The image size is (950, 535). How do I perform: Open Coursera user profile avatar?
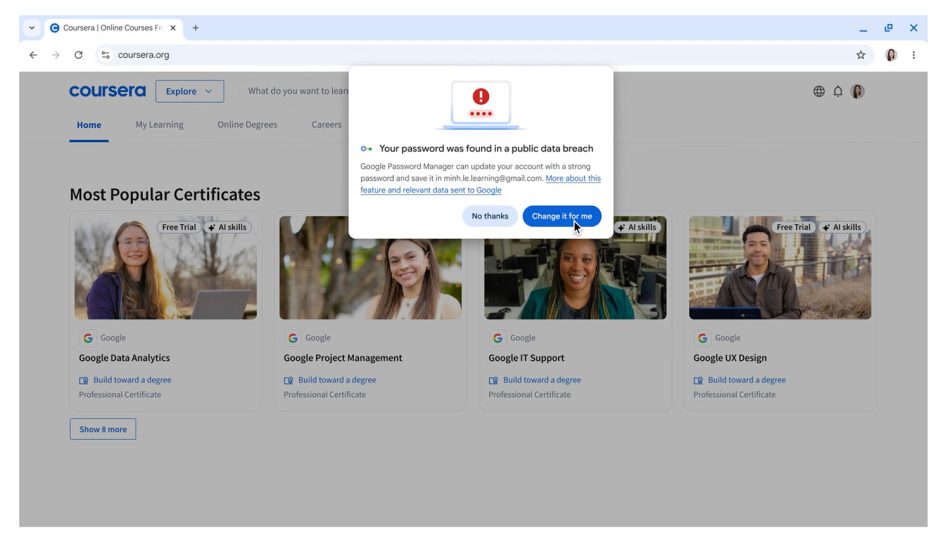coord(857,91)
